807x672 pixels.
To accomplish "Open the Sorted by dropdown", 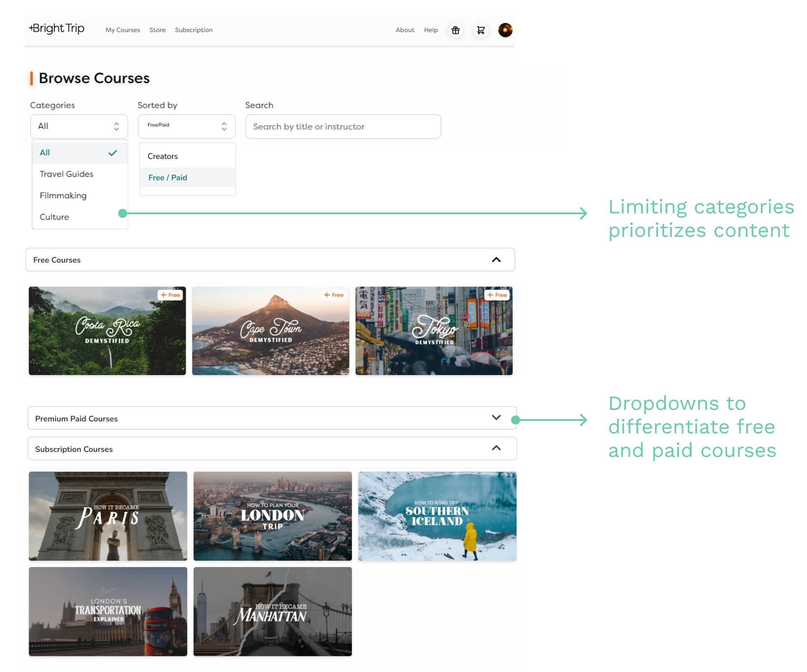I will pyautogui.click(x=187, y=126).
